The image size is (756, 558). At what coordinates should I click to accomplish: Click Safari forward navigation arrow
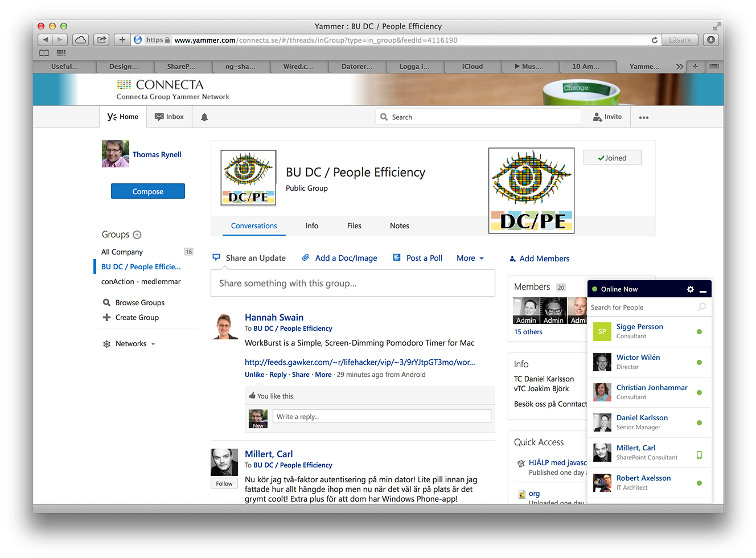tap(60, 40)
